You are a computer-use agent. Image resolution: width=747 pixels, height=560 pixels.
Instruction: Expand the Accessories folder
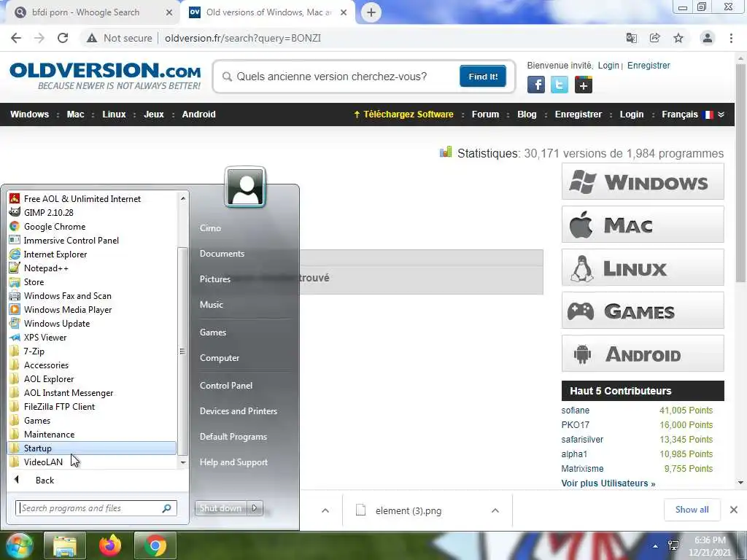tap(46, 365)
